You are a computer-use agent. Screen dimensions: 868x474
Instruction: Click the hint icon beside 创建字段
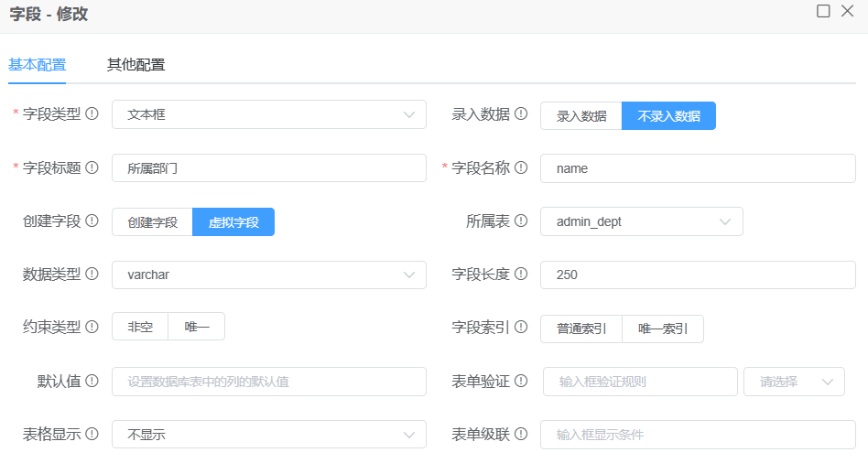(x=92, y=221)
